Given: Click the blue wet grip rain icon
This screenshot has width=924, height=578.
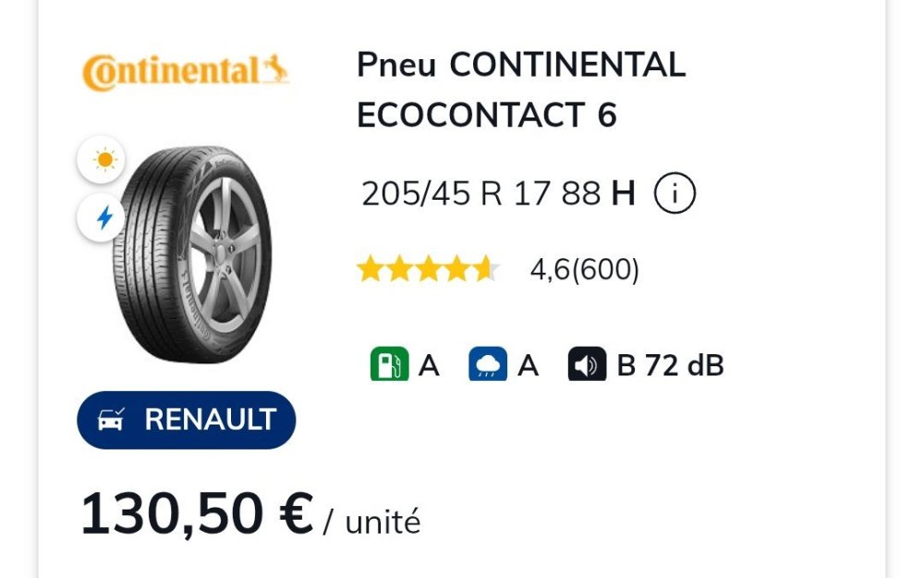Looking at the screenshot, I should click(x=488, y=364).
